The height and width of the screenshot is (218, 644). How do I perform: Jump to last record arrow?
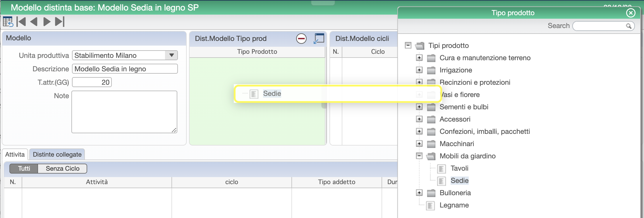point(60,22)
